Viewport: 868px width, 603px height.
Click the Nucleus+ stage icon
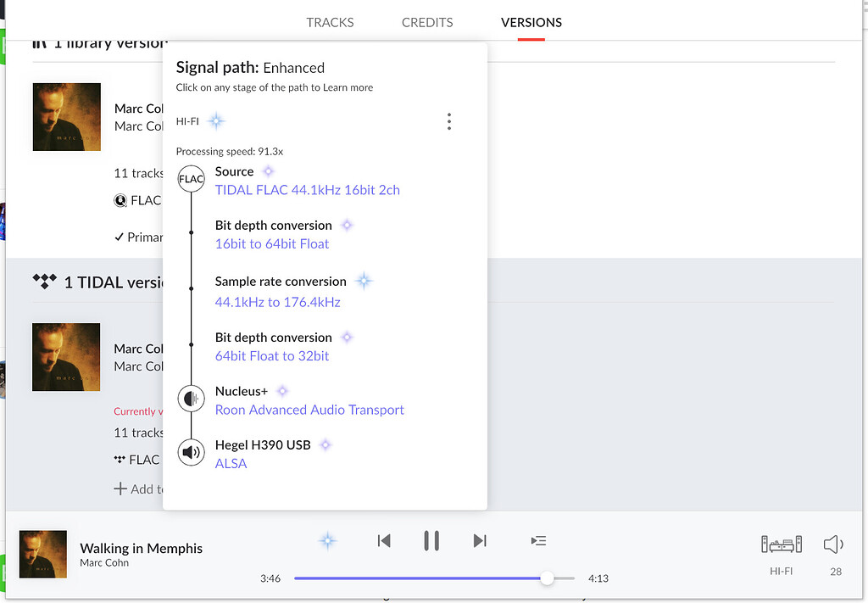point(192,399)
